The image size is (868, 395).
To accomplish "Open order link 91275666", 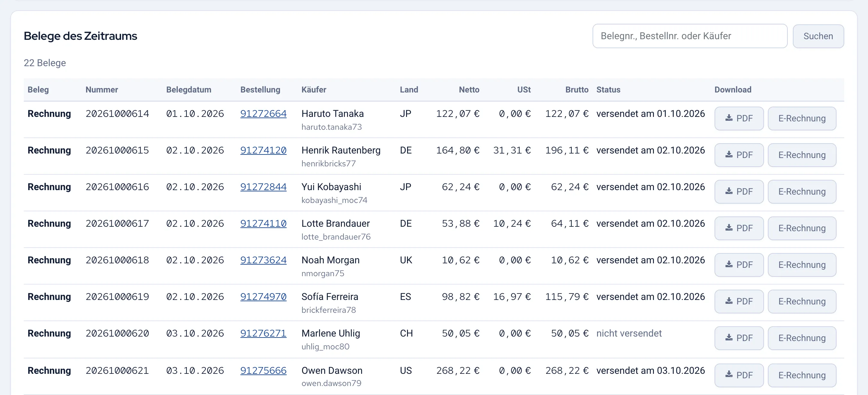I will 263,370.
